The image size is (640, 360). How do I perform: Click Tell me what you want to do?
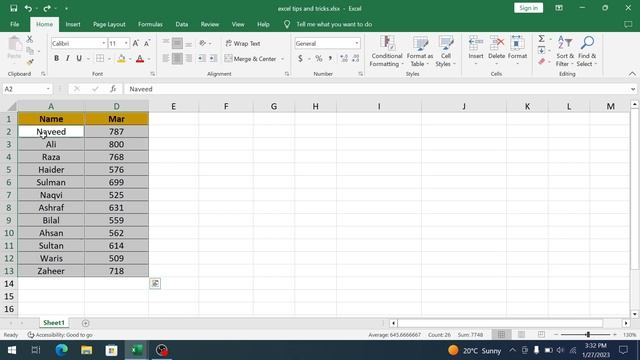tap(334, 24)
